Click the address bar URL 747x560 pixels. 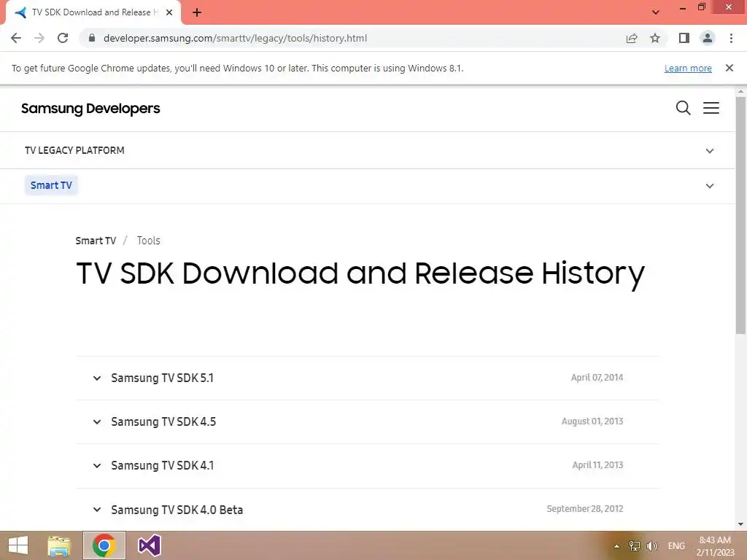coord(235,38)
